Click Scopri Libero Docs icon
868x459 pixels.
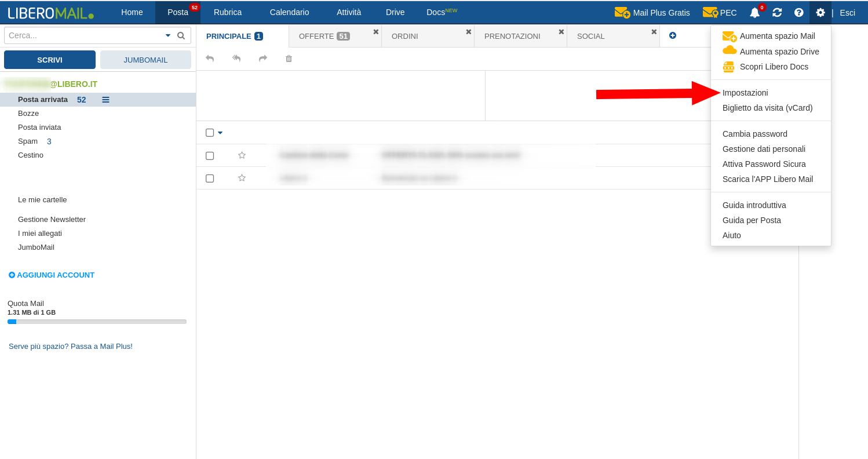point(729,67)
